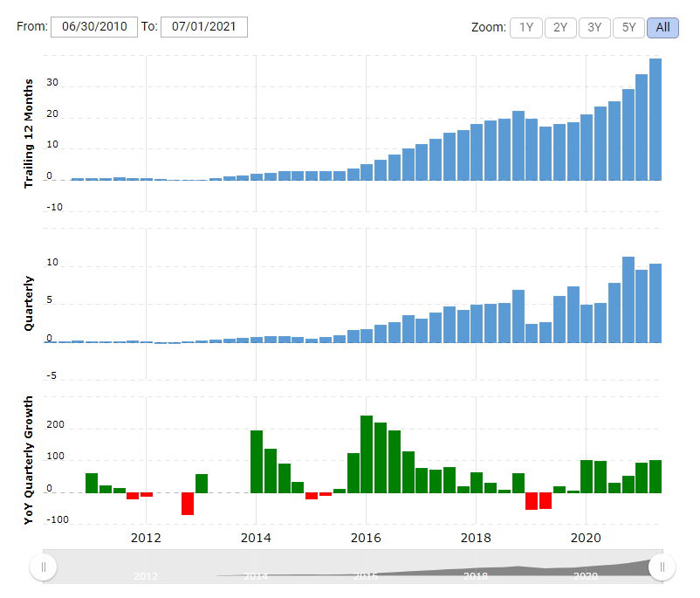Choose the 3Y zoom range

[594, 27]
